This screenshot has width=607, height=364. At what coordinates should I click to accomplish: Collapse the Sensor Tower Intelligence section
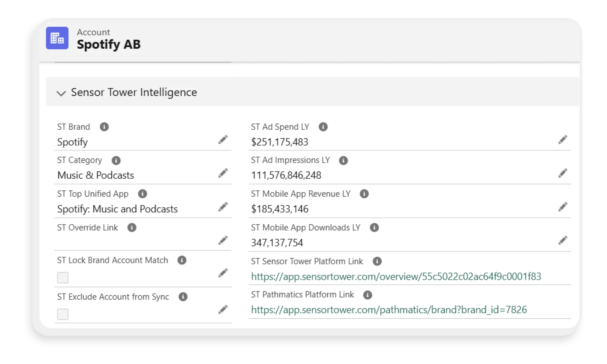(61, 93)
